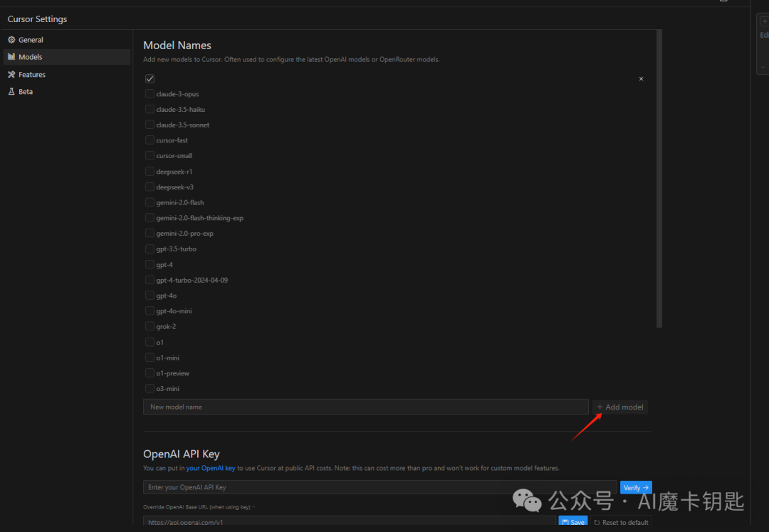Click the disk icon on the Save button
Screen dimensions: 769x532
565,521
